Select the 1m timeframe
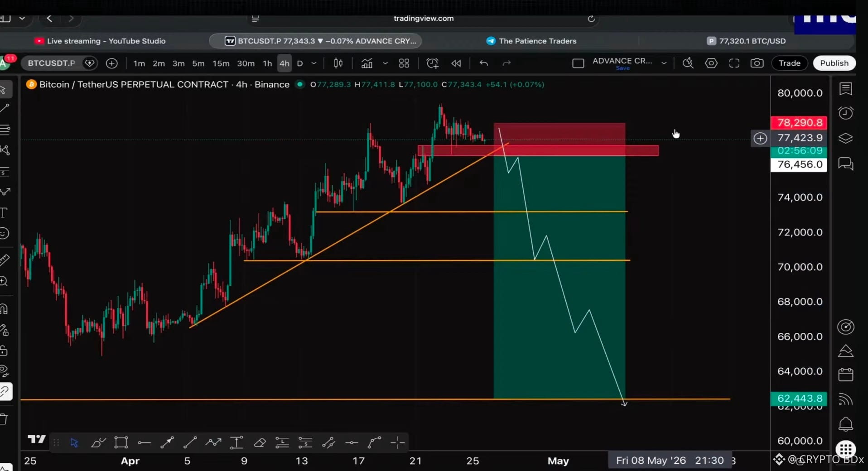The height and width of the screenshot is (471, 868). click(x=139, y=63)
